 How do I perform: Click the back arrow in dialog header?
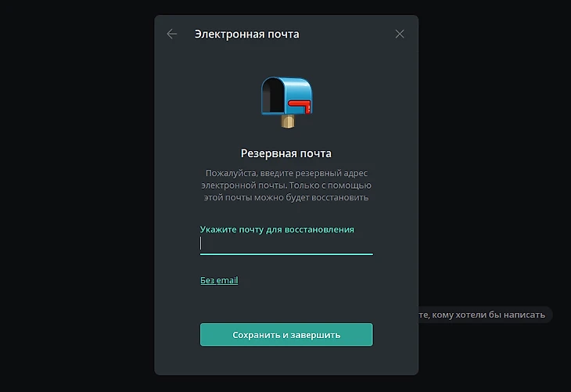coord(172,34)
